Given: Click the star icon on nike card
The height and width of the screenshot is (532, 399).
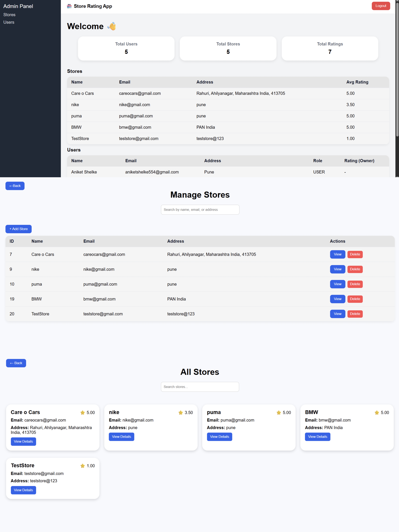Looking at the screenshot, I should click(181, 413).
